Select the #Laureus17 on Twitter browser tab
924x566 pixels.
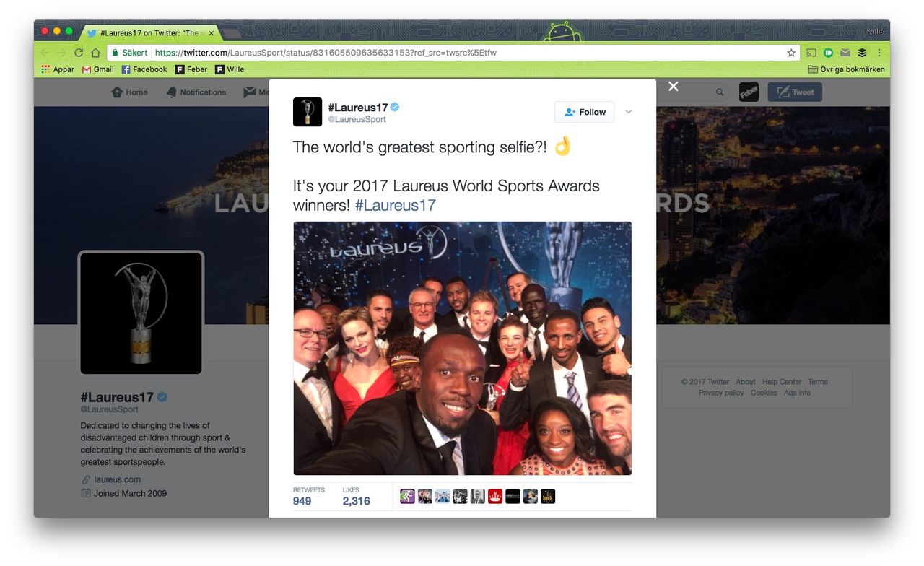pyautogui.click(x=149, y=33)
